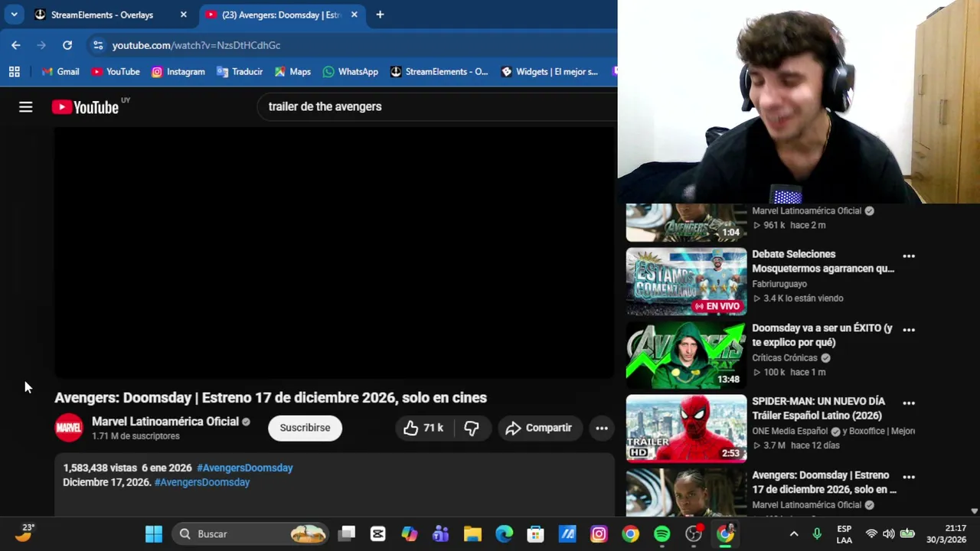The height and width of the screenshot is (551, 980).
Task: Open the Windows Start menu
Action: [x=154, y=534]
